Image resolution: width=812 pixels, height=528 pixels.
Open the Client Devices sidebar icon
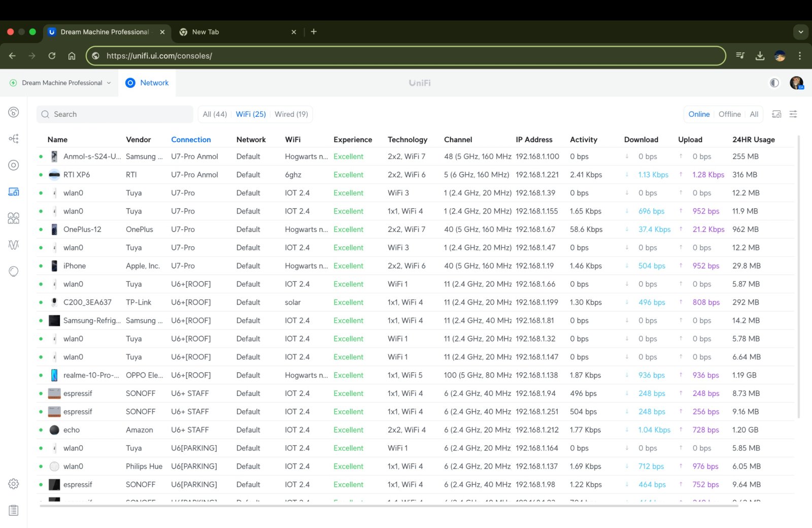click(x=14, y=191)
